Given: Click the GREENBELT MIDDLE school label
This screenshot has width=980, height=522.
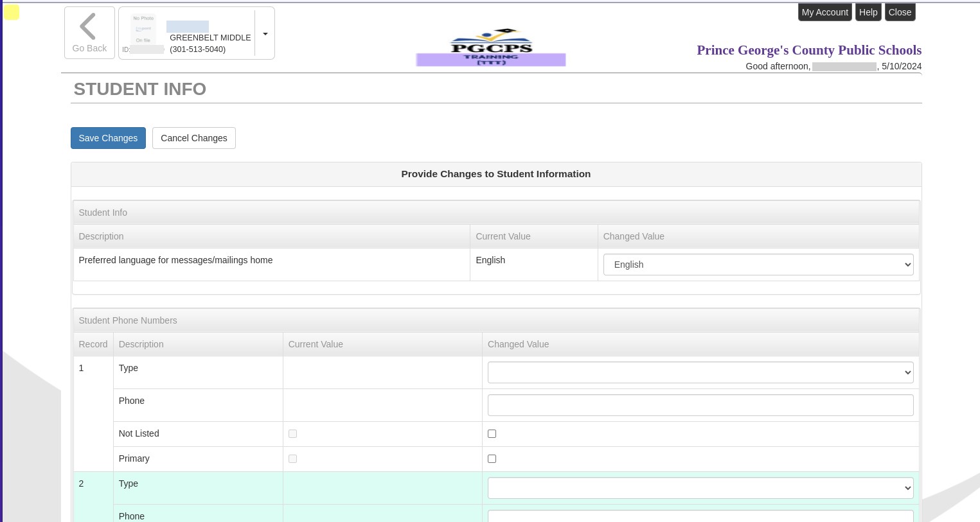Looking at the screenshot, I should point(210,38).
